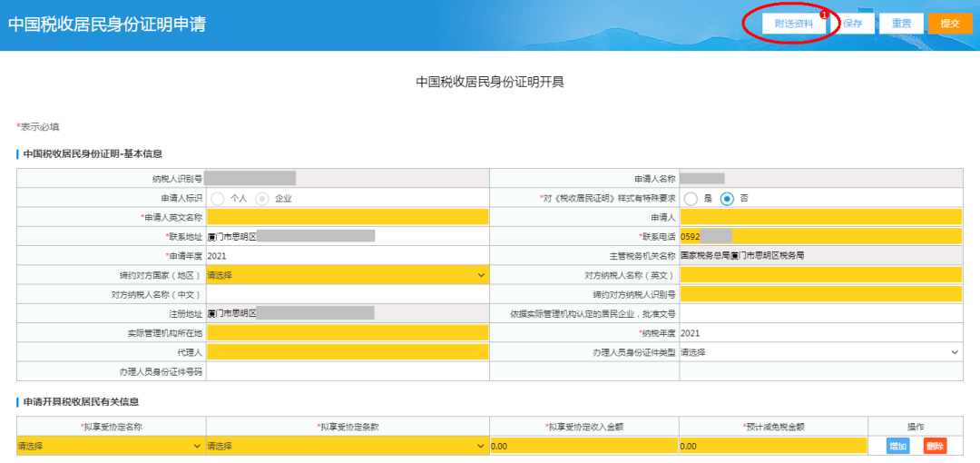This screenshot has height=463, width=980.
Task: Click the 联系电话 phone field
Action: point(821,237)
